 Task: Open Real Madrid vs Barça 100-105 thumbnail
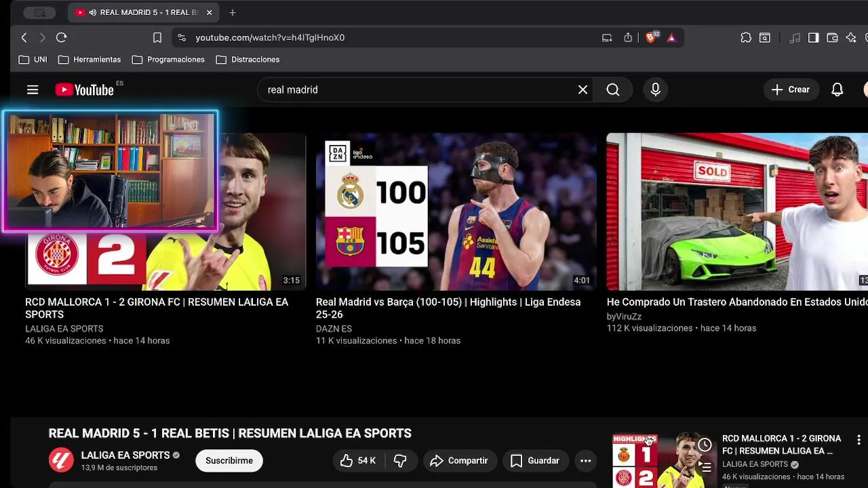pyautogui.click(x=456, y=211)
